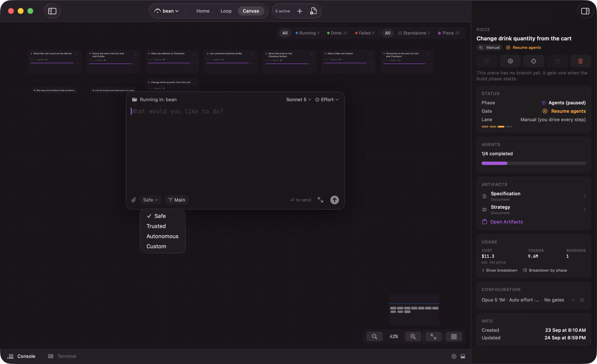Arrange canvas cards with grid icon
The width and height of the screenshot is (597, 364).
tap(454, 336)
